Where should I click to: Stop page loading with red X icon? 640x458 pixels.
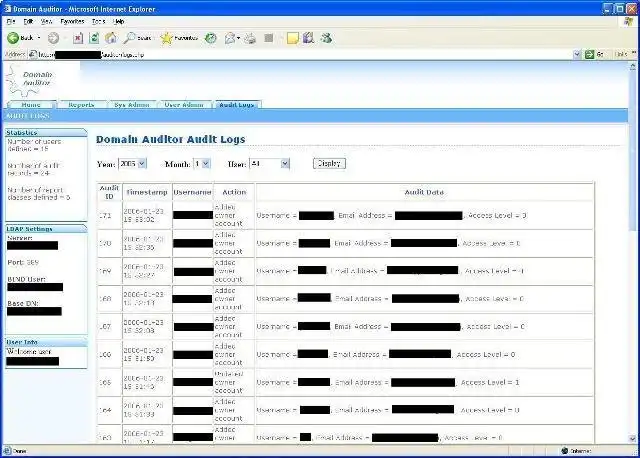point(78,38)
